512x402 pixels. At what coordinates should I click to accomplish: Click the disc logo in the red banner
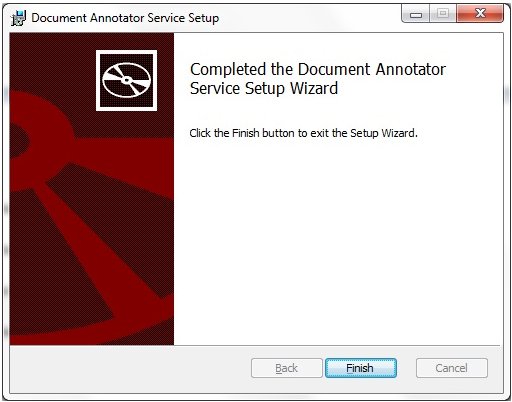click(x=126, y=80)
